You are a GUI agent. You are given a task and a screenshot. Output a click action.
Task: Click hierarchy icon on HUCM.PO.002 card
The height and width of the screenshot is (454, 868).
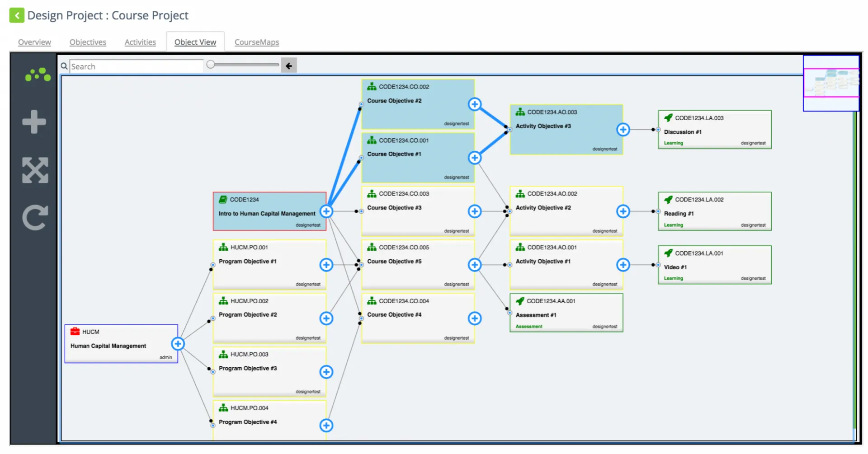click(223, 301)
